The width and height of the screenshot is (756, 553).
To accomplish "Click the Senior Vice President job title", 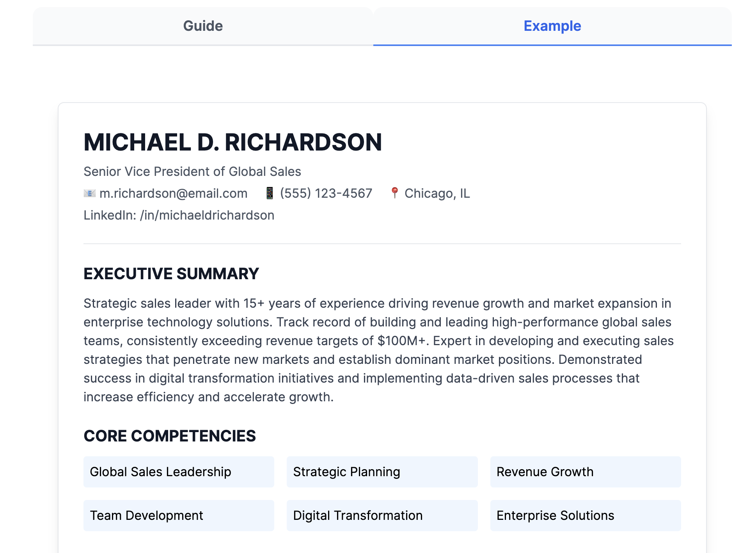I will (x=192, y=172).
